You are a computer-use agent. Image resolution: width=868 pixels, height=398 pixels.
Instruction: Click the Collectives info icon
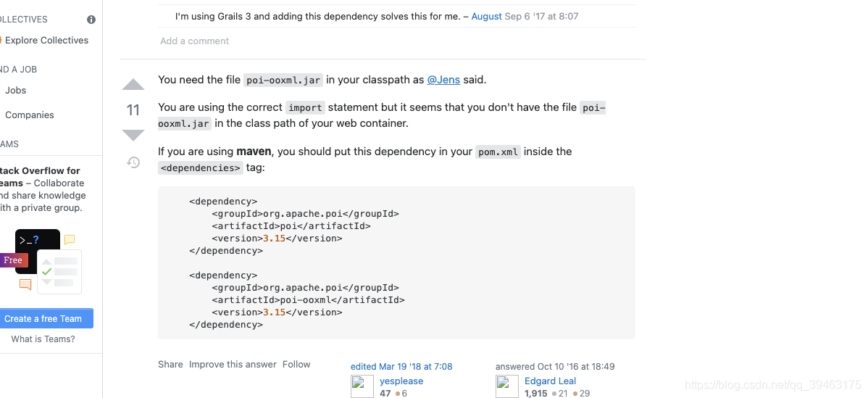click(x=91, y=20)
